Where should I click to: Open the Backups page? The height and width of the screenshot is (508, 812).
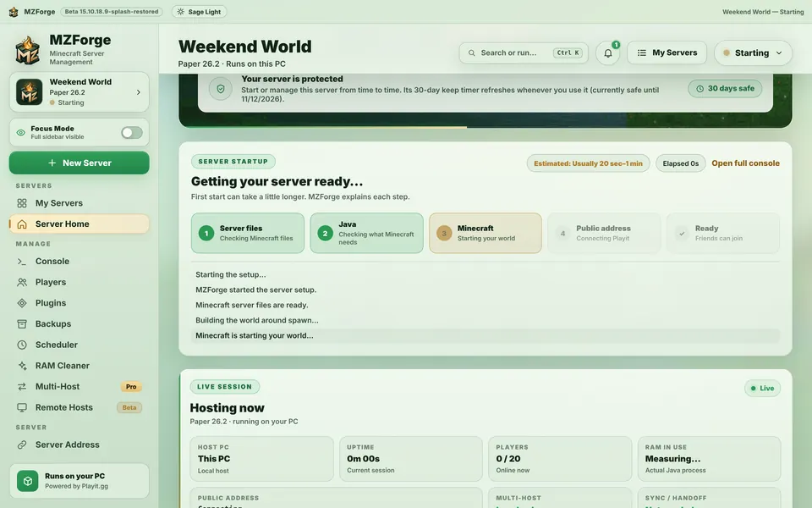click(x=80, y=324)
